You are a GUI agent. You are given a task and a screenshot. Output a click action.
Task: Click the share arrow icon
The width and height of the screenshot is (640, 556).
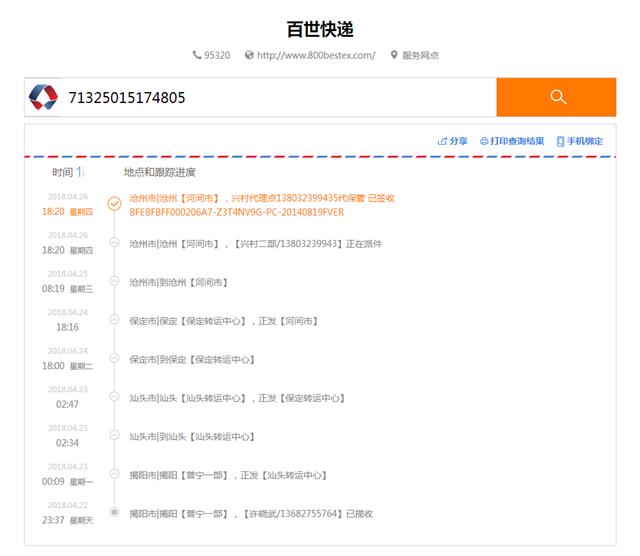[x=442, y=141]
